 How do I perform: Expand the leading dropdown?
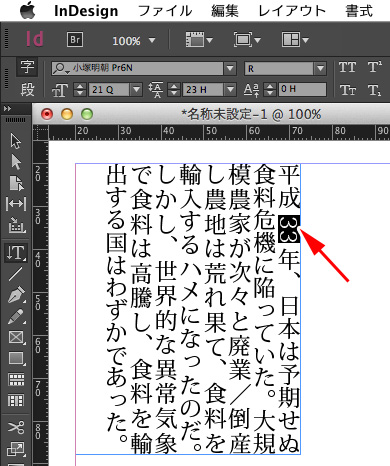point(230,90)
